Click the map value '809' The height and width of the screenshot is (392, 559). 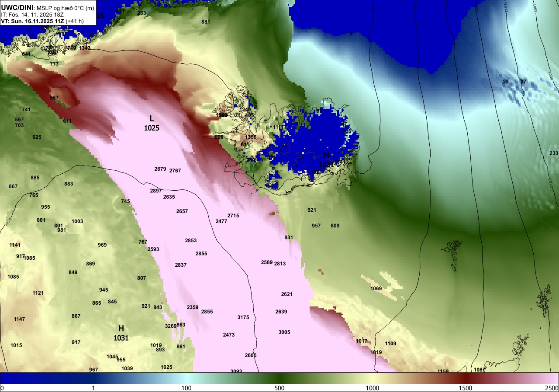[335, 226]
